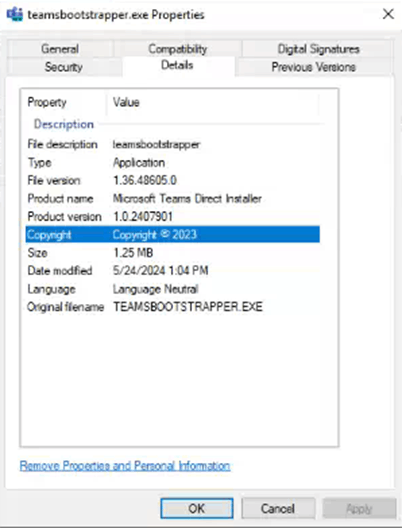Open the Digital Signatures tab

tap(318, 49)
